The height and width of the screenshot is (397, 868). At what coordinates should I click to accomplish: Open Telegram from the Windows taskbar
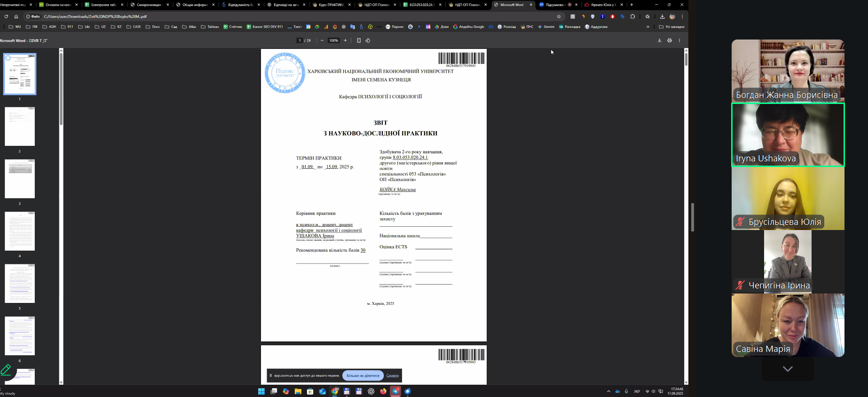[395, 391]
